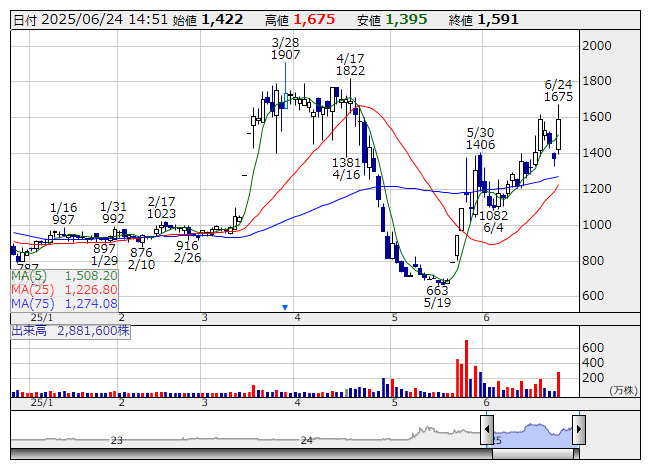The width and height of the screenshot is (653, 470).
Task: Click the tallest red volume bar
Action: click(465, 367)
